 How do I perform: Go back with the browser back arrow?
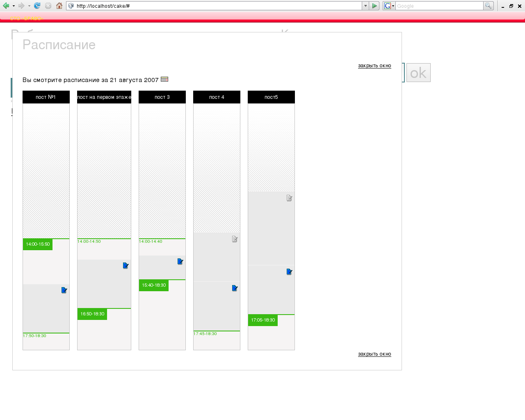[6, 6]
